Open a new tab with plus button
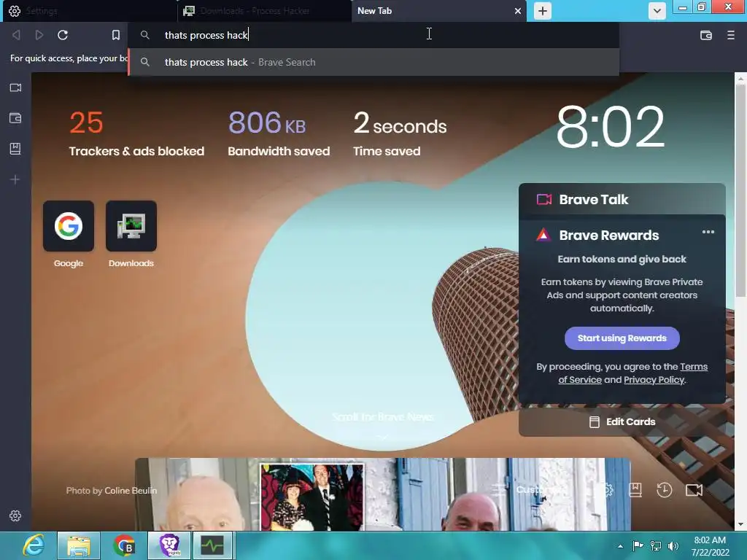 tap(543, 11)
